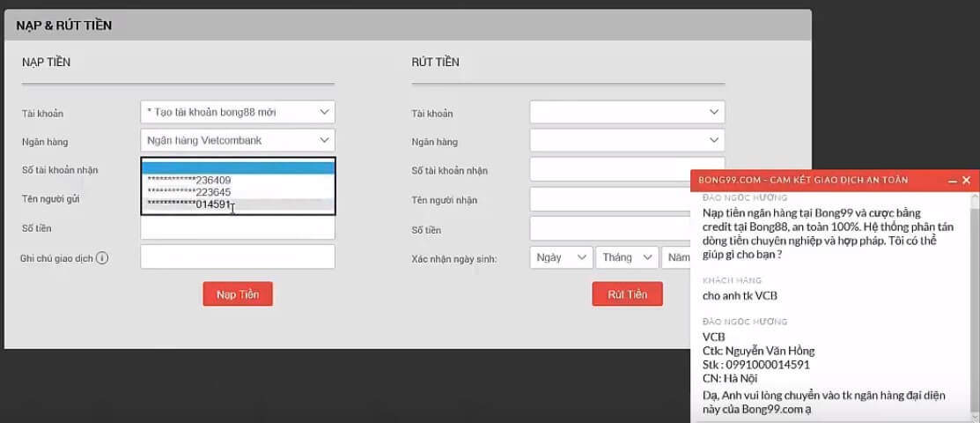Close the Bong99 chat popup

click(966, 180)
